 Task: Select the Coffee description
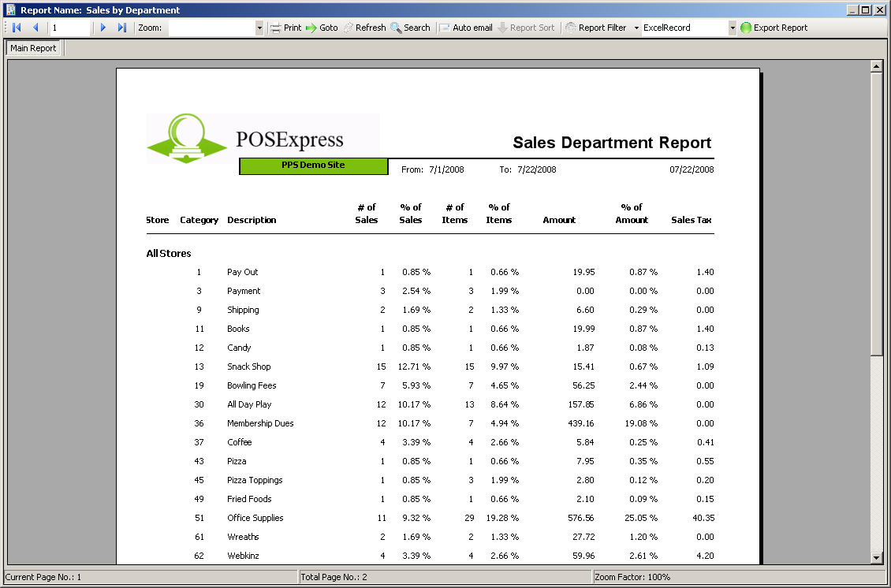click(x=239, y=442)
